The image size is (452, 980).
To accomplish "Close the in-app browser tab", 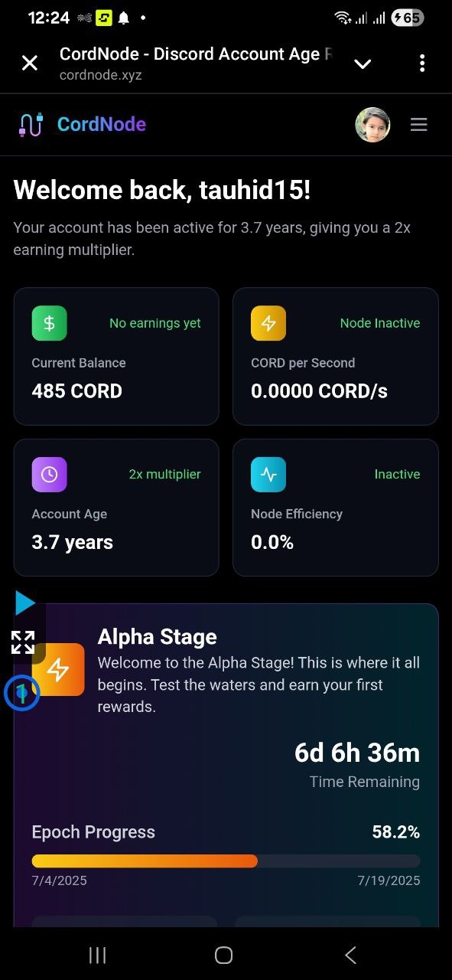I will (x=29, y=64).
